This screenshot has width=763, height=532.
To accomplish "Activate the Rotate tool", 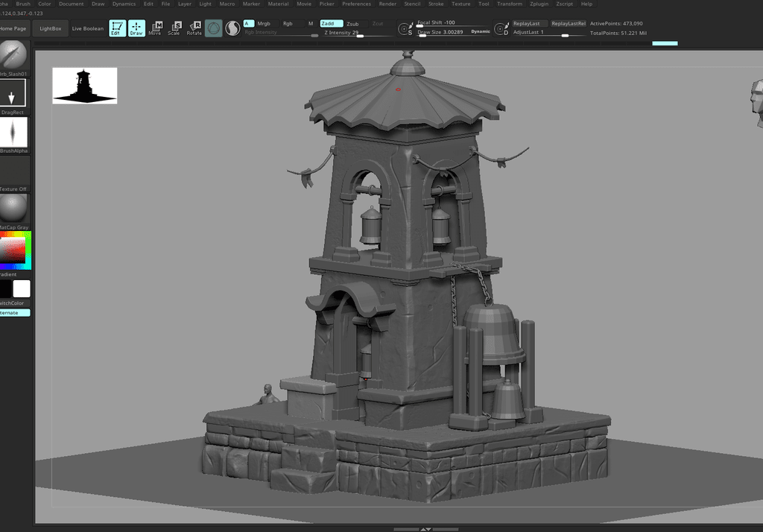I will 194,28.
